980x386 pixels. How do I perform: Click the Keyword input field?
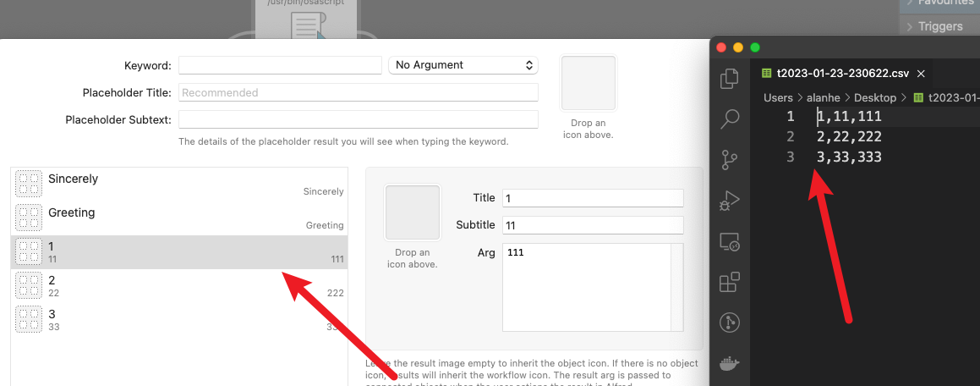(x=280, y=65)
